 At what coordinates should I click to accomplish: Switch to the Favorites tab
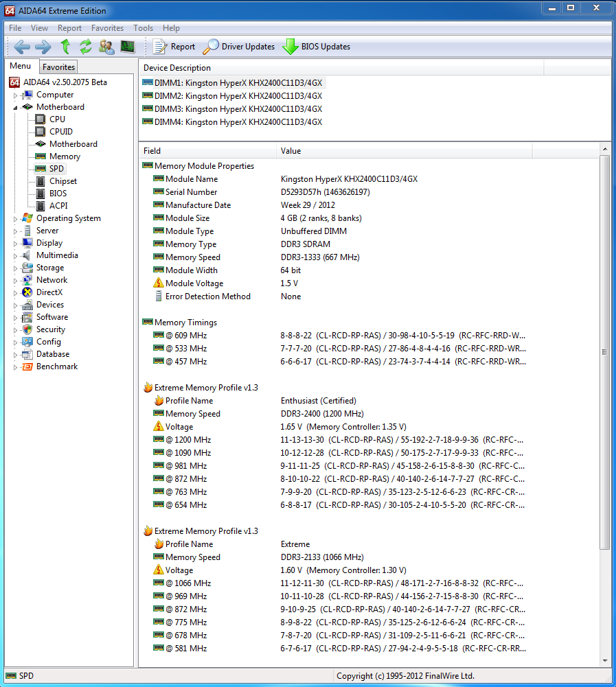(58, 67)
